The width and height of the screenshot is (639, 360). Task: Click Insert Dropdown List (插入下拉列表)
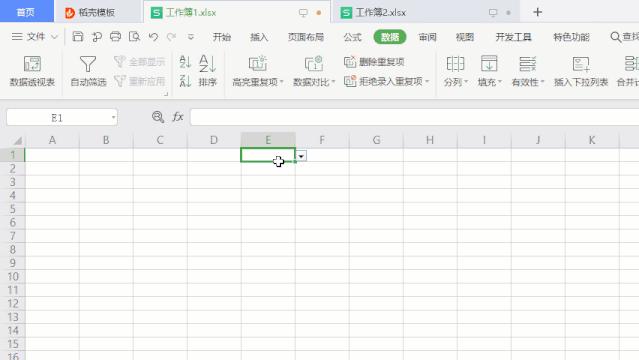click(581, 71)
